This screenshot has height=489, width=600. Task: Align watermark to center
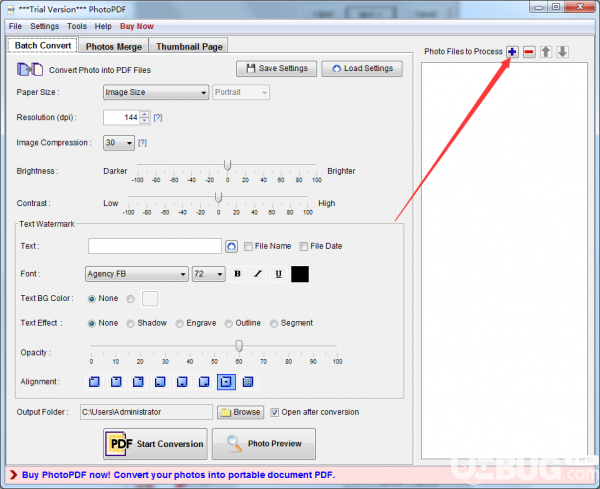tap(226, 381)
